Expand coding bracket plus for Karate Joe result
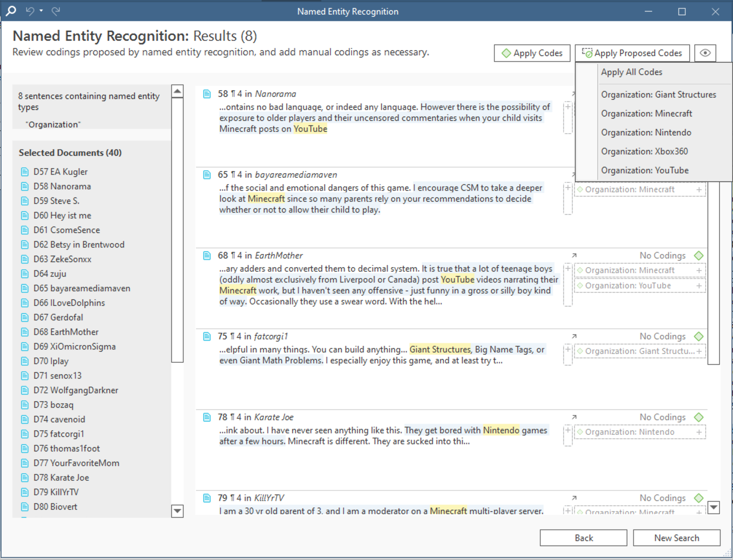733x560 pixels. pos(568,430)
